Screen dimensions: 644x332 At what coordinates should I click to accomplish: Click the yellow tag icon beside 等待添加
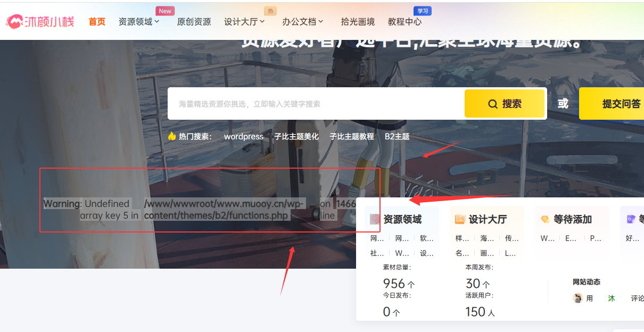(x=545, y=219)
